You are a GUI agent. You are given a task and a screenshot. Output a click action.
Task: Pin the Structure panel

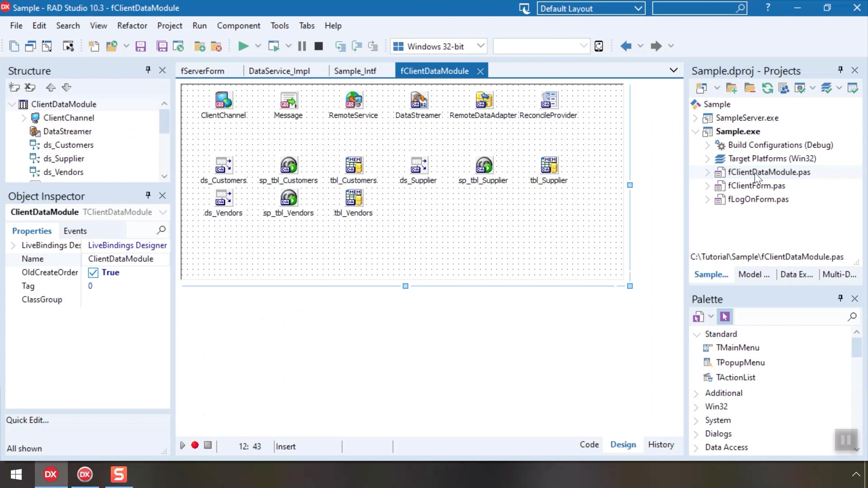tap(148, 70)
